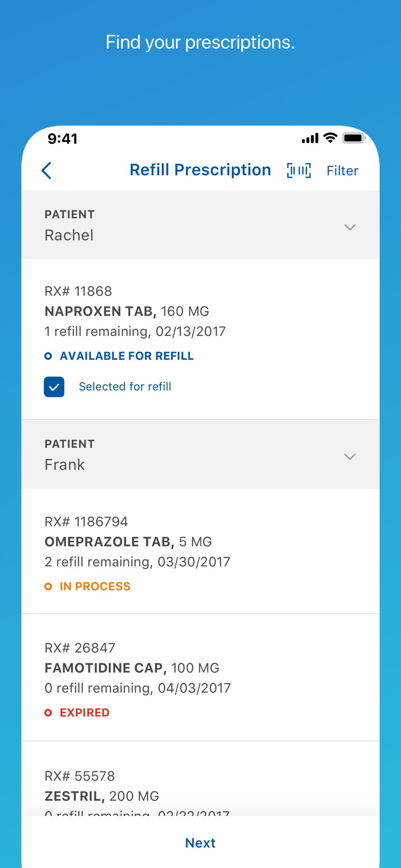This screenshot has width=401, height=868.
Task: Tap the Zestril 200 MG prescription
Action: (x=102, y=796)
